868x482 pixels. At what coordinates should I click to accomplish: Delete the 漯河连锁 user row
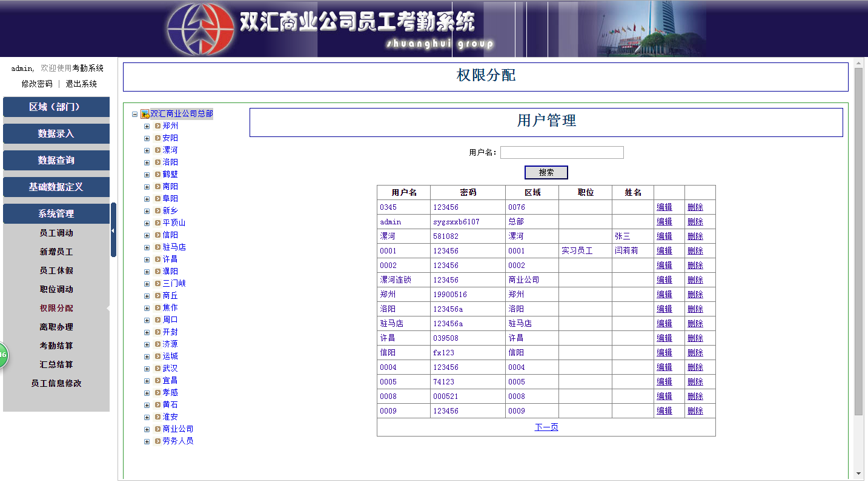click(695, 280)
